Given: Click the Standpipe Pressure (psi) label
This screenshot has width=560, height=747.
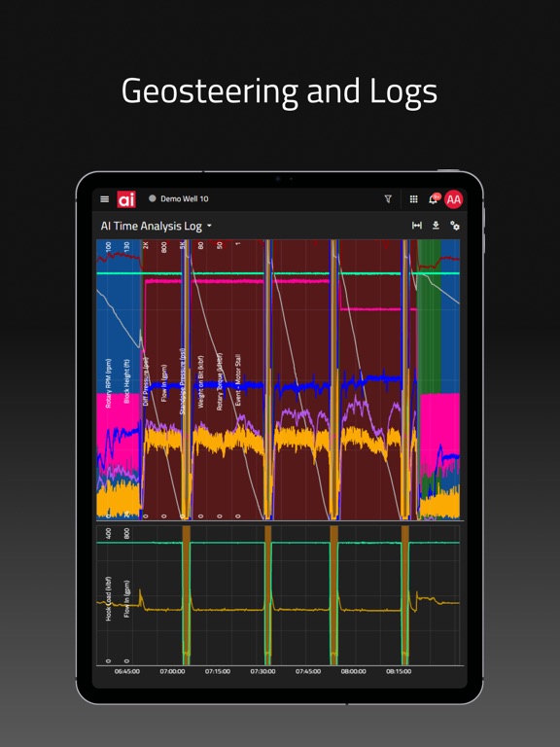Looking at the screenshot, I should (x=182, y=380).
